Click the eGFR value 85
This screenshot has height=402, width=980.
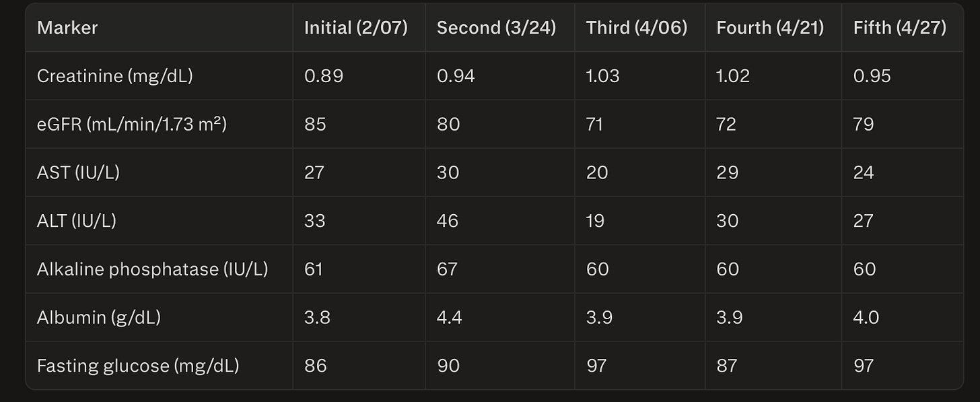(315, 124)
